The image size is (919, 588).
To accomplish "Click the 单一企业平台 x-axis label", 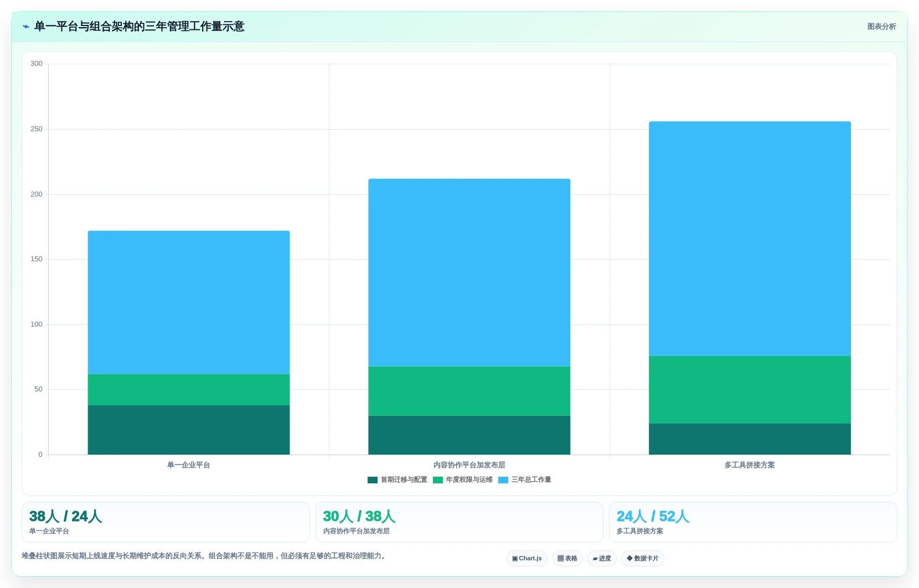I will [x=189, y=465].
